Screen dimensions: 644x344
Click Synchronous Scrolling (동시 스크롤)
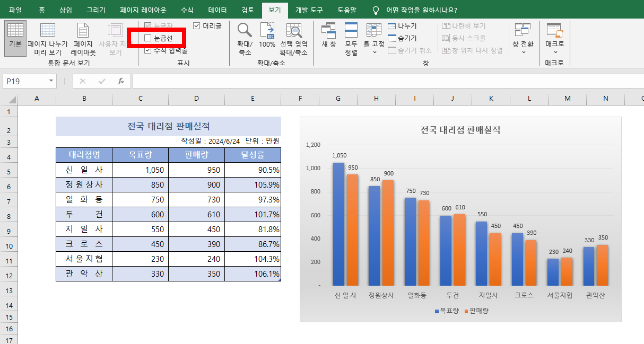point(464,38)
